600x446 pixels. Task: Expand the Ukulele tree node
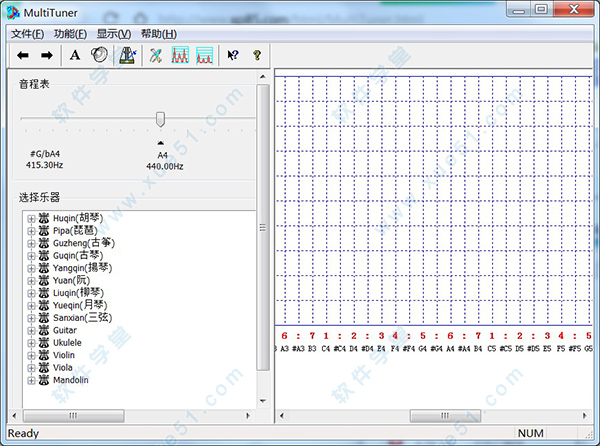(x=31, y=343)
